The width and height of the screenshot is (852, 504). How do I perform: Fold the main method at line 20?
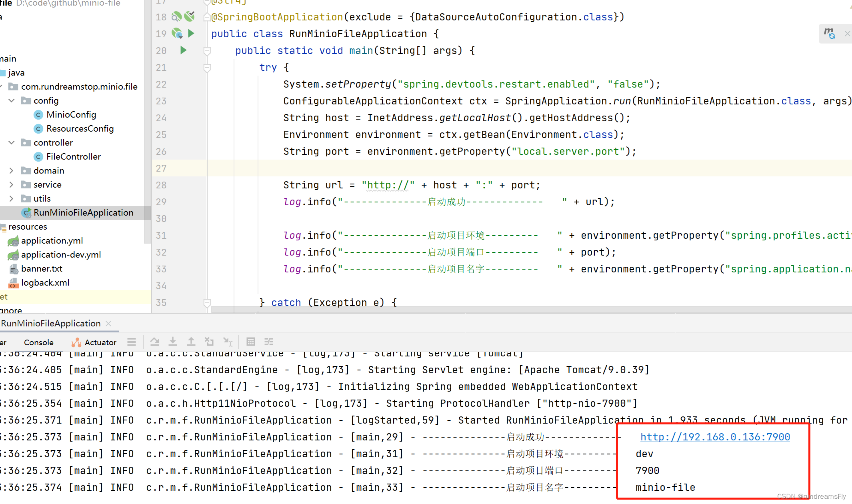coord(207,51)
